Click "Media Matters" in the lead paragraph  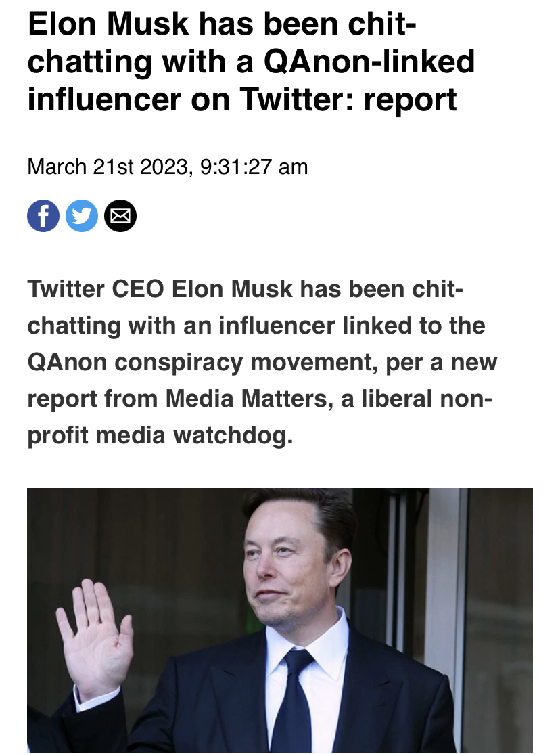click(x=246, y=398)
